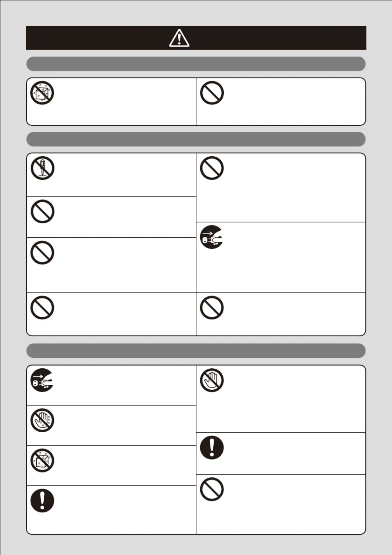Click the exclamation mark icon below the no-touch hand
Image resolution: width=392 pixels, height=555 pixels.
(212, 448)
